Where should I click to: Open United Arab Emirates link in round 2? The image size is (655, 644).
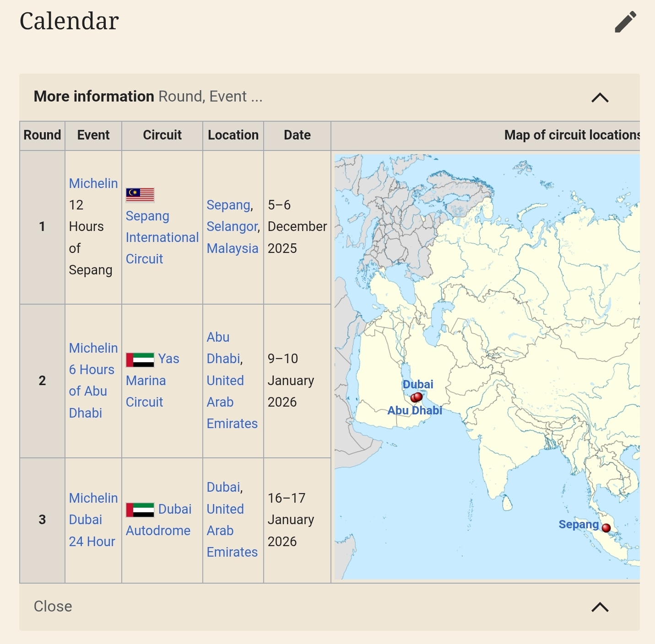click(232, 402)
